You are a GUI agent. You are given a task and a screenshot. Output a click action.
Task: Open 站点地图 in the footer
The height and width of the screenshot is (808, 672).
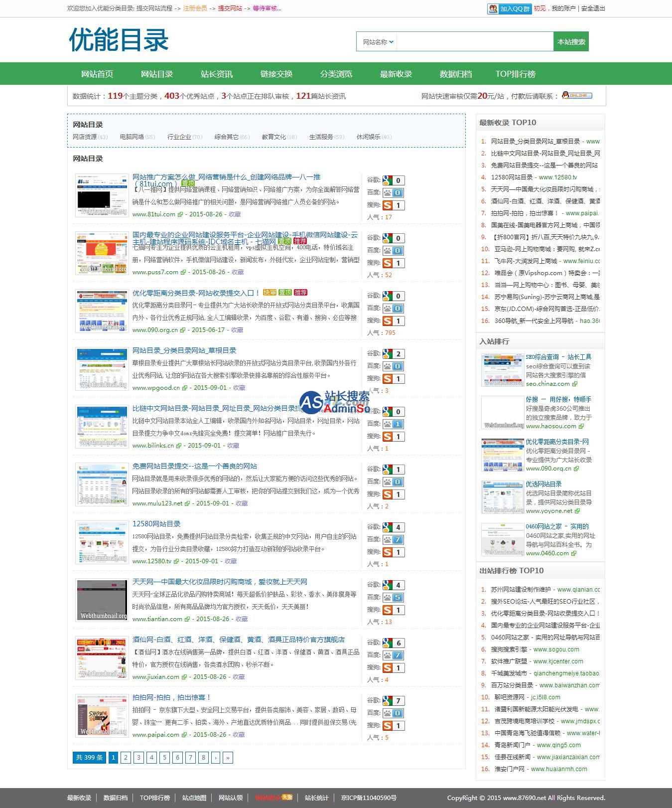tap(194, 798)
